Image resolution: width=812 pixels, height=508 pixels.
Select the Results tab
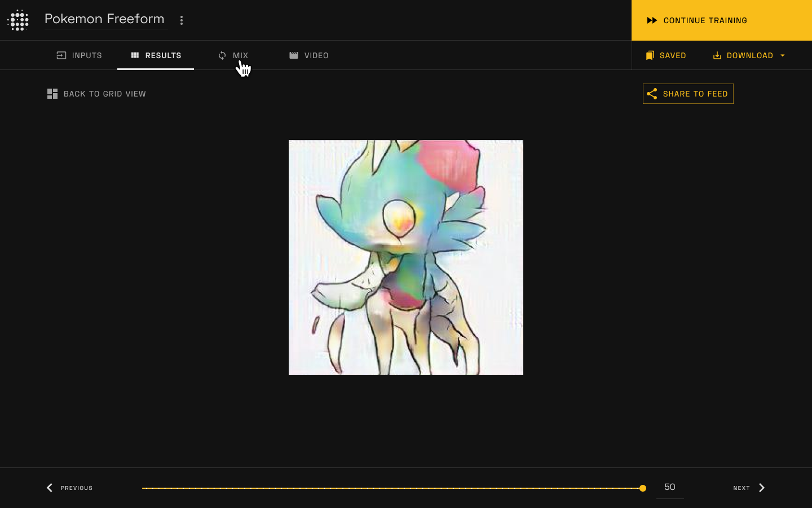coord(156,55)
